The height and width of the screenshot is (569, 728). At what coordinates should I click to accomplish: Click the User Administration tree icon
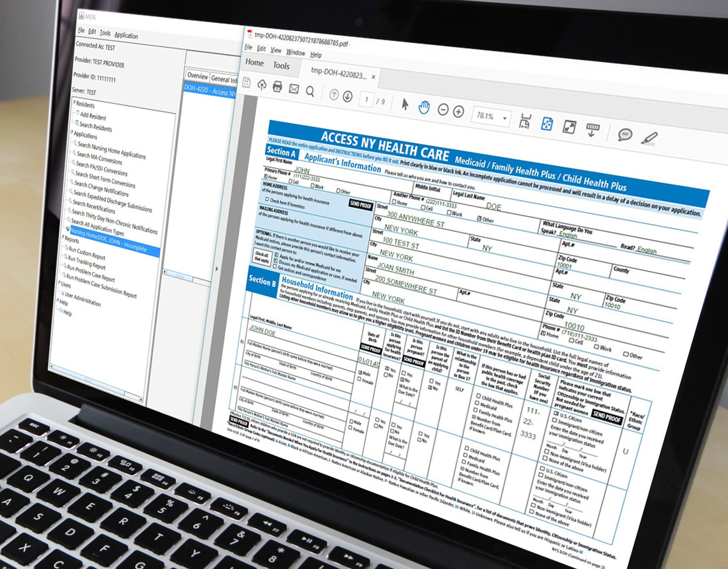61,293
